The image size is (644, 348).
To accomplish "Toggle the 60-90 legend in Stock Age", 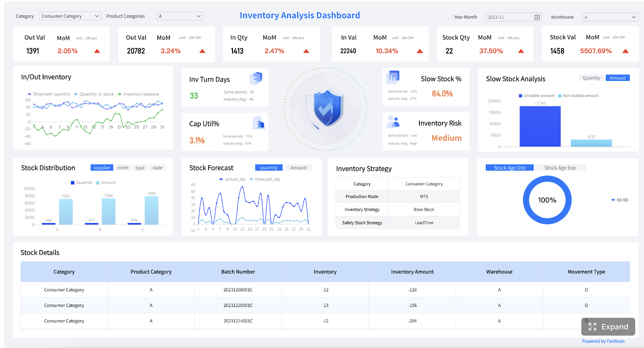I will click(x=620, y=200).
